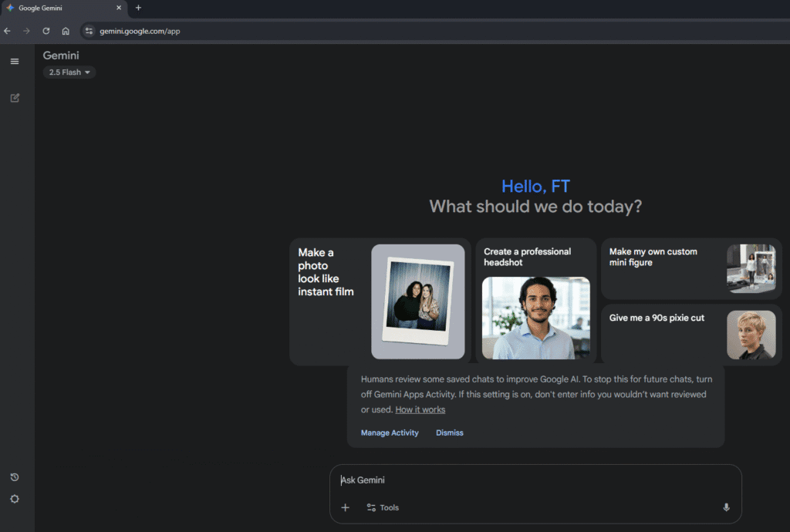This screenshot has width=790, height=532.
Task: Reload the page with the refresh icon
Action: pos(46,31)
